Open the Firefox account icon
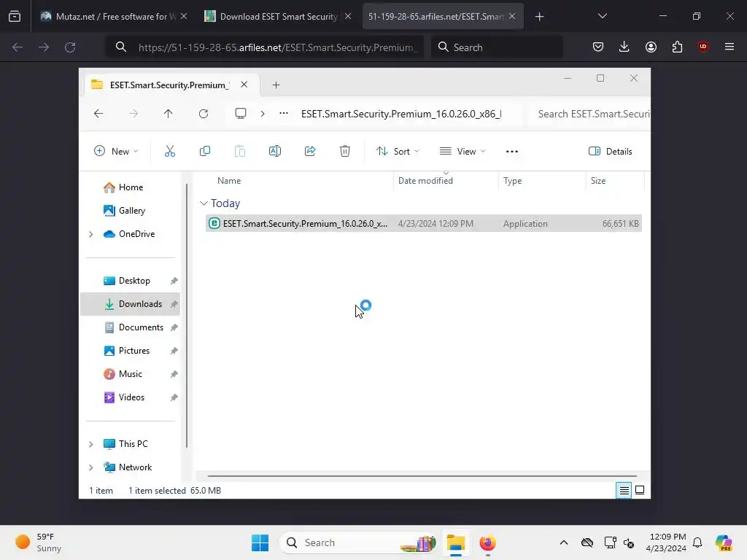Viewport: 747px width, 560px height. coord(651,47)
